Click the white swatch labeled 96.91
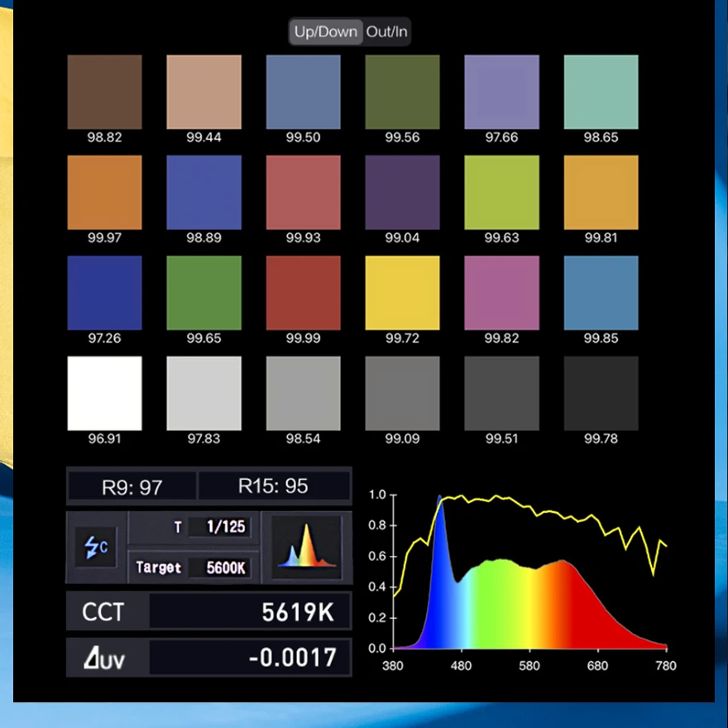The height and width of the screenshot is (728, 728). tap(104, 393)
